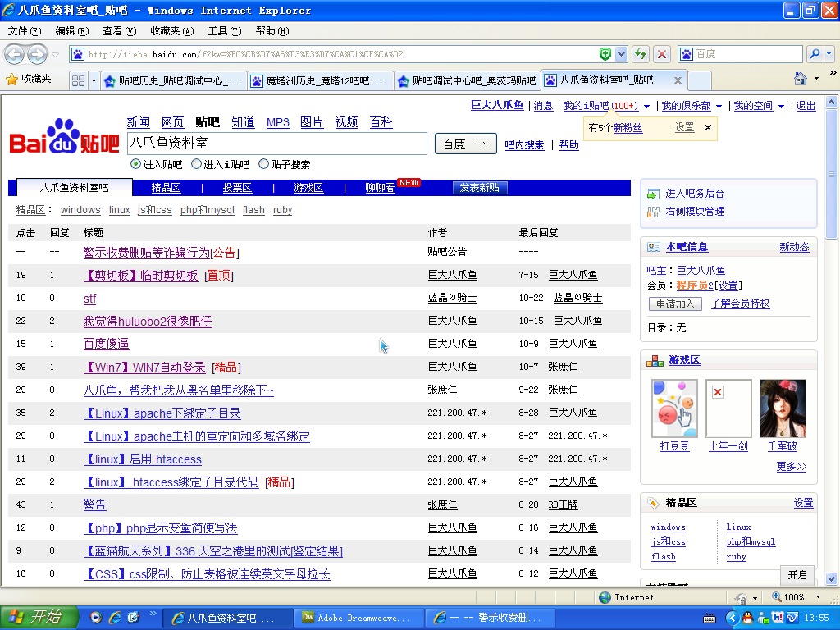
Task: Click the 发表新贴 button
Action: coord(479,188)
